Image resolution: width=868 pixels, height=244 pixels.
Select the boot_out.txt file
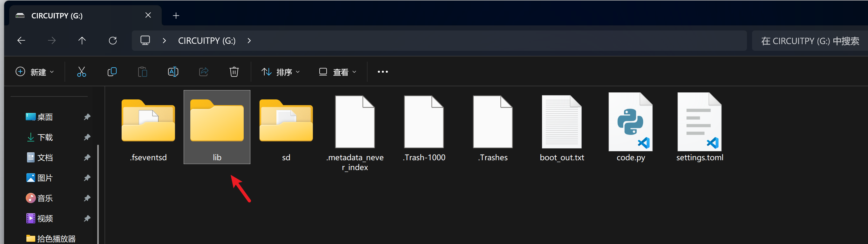pos(562,128)
